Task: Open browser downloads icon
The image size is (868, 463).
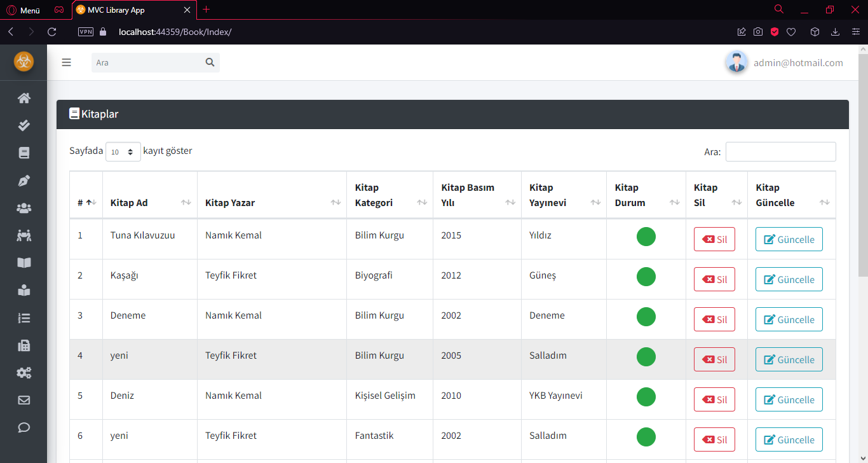Action: click(835, 32)
